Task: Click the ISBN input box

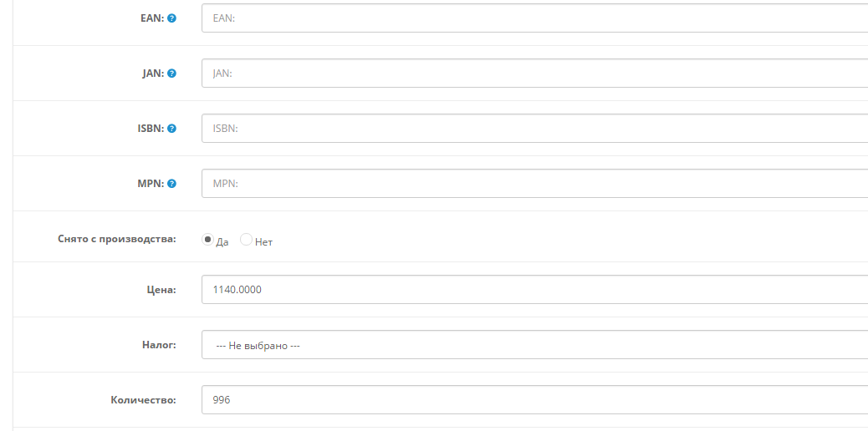Action: click(534, 129)
